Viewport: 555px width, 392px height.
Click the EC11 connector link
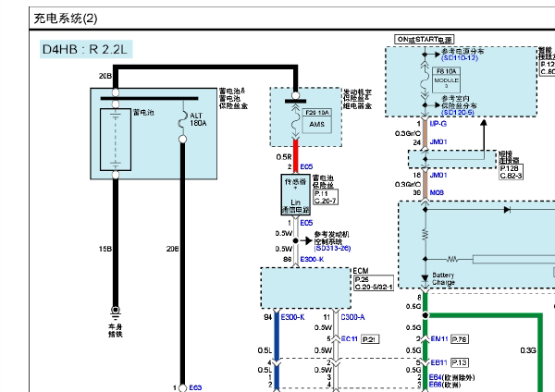coord(349,339)
